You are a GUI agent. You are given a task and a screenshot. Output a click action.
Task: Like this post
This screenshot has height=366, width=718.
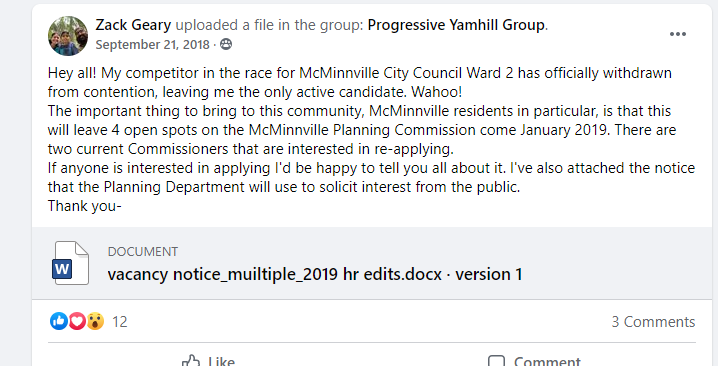tap(208, 361)
